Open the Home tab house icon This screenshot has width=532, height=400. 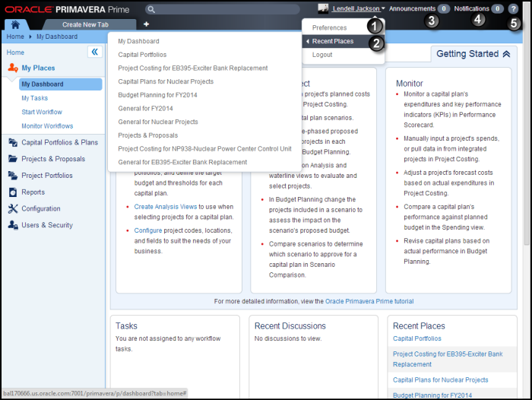(15, 24)
